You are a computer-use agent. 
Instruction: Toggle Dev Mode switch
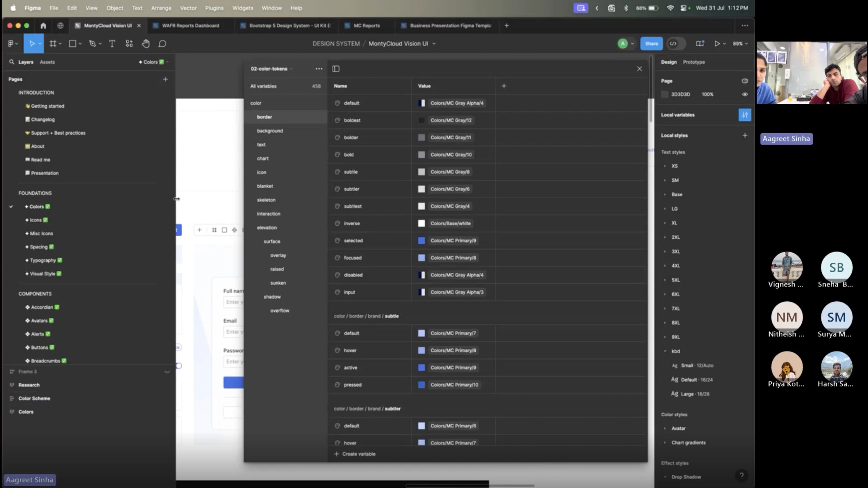coord(676,43)
